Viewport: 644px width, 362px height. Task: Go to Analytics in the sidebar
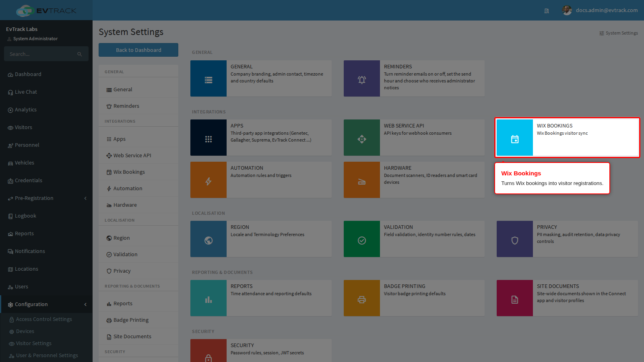tap(46, 110)
